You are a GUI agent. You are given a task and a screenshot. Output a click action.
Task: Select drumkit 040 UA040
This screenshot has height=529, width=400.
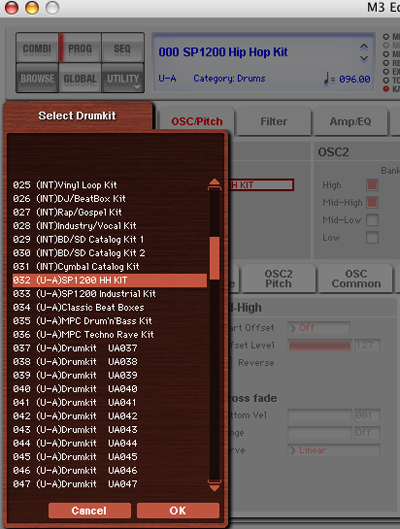(x=110, y=389)
